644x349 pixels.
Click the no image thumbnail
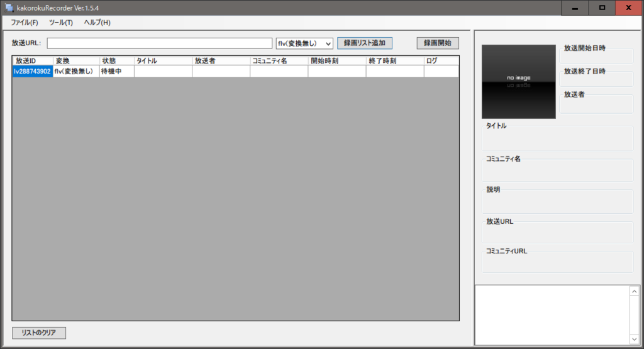(x=519, y=82)
